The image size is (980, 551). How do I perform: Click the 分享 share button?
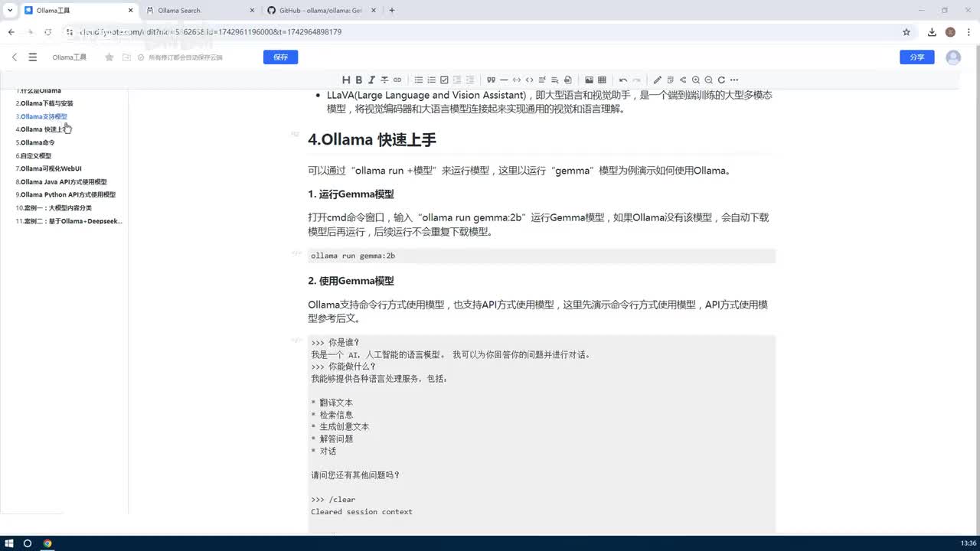[x=916, y=57]
